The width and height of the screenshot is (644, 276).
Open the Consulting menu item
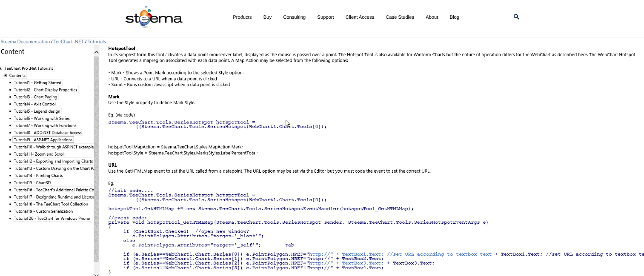[x=294, y=17]
